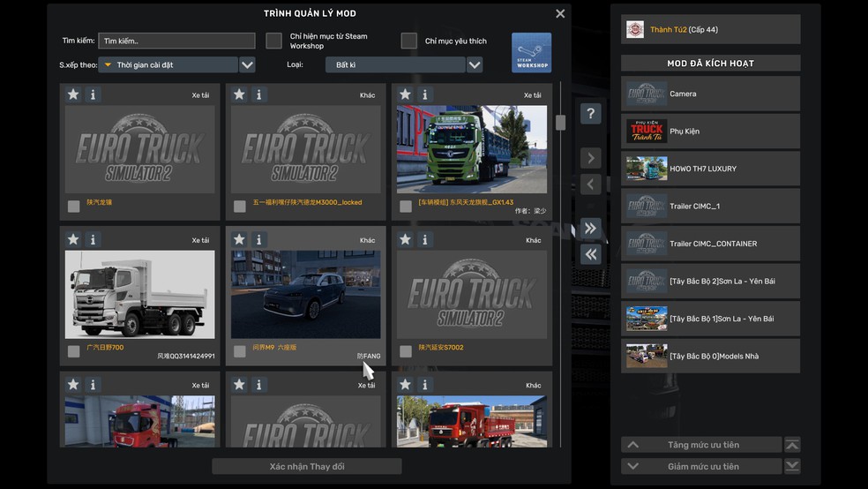Click the Tìm kiếm search field

(176, 41)
